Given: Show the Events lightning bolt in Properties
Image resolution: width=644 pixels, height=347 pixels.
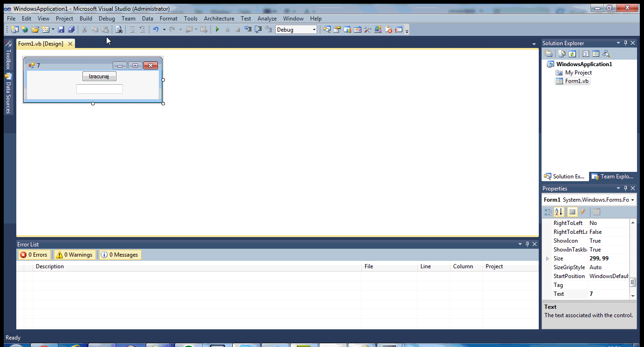Looking at the screenshot, I should coord(583,212).
